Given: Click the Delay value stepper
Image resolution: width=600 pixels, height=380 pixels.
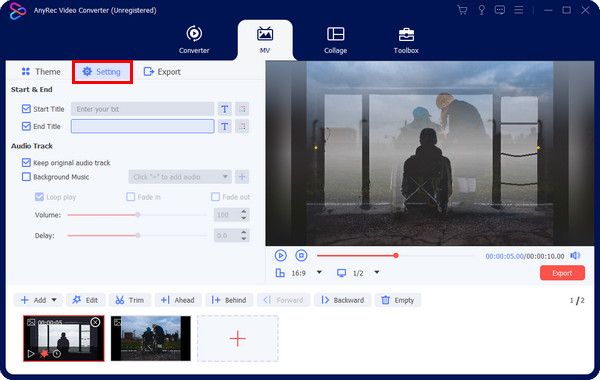Looking at the screenshot, I should [244, 235].
